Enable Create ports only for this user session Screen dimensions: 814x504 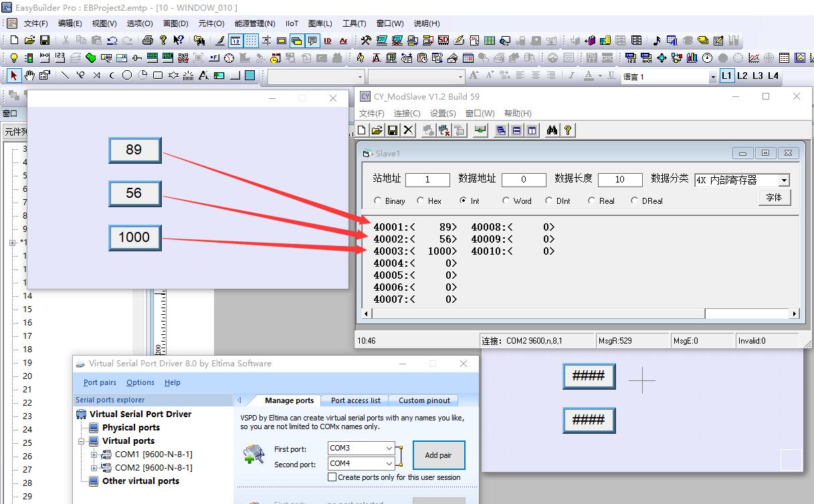coord(332,477)
